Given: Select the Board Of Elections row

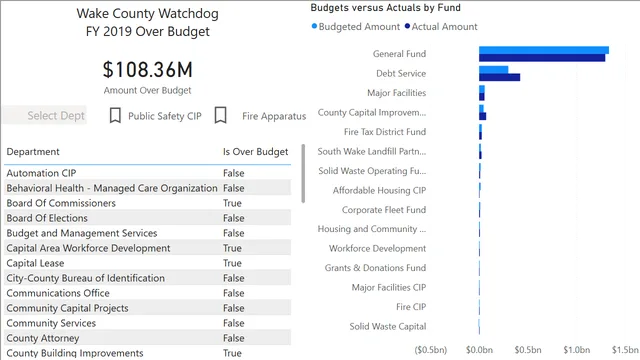Looking at the screenshot, I should (147, 218).
